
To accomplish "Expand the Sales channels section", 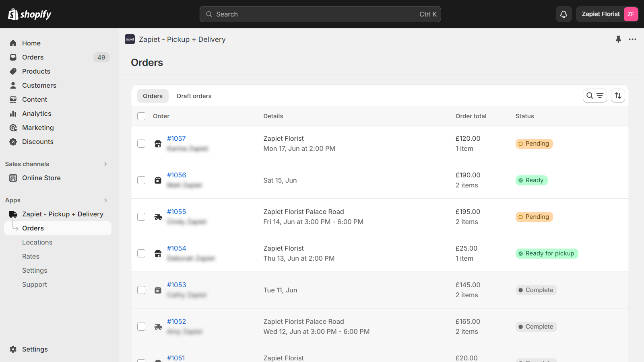I will (x=105, y=164).
